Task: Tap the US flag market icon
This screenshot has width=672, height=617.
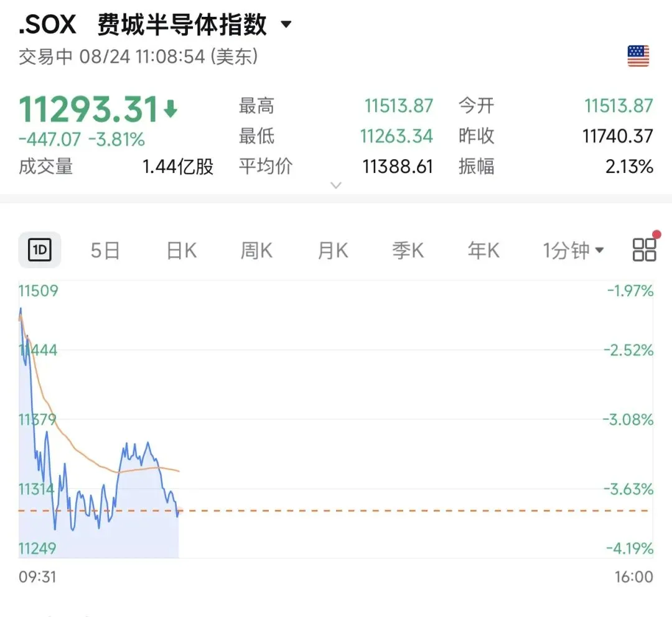Action: click(x=638, y=56)
